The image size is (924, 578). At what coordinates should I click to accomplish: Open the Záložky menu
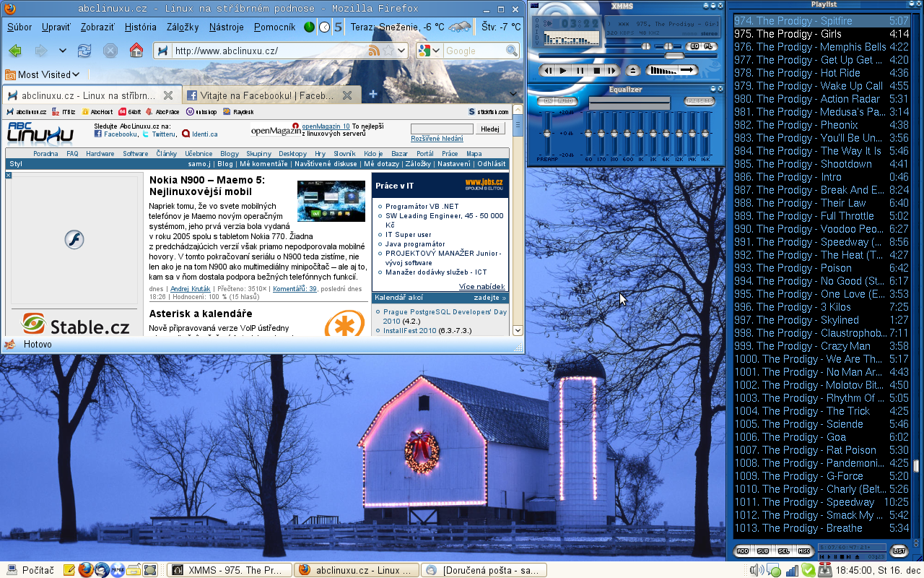[x=183, y=27]
